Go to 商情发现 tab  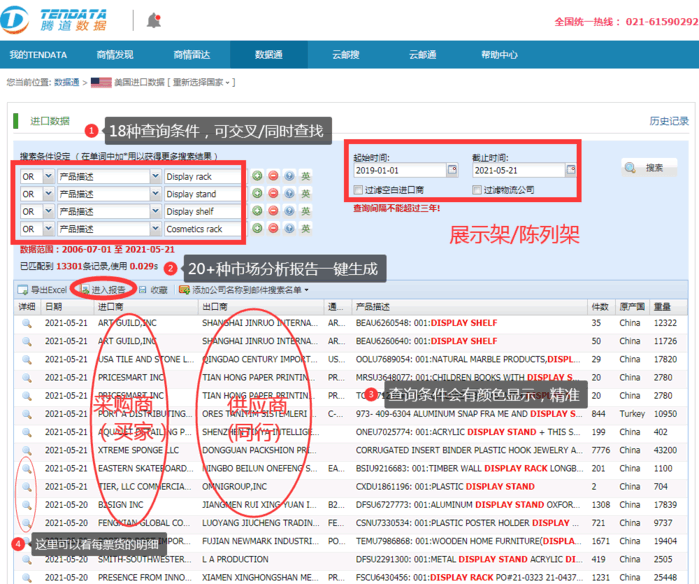(115, 55)
